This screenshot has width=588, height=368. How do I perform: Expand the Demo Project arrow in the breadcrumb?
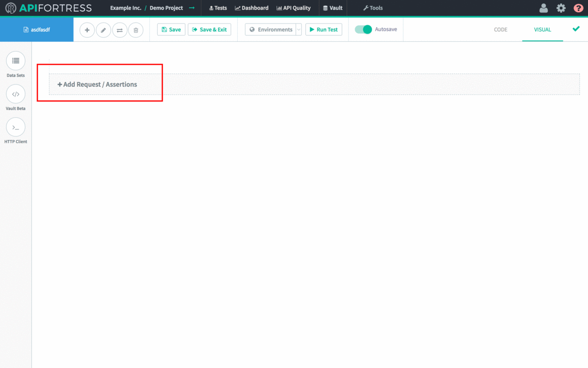tap(191, 8)
